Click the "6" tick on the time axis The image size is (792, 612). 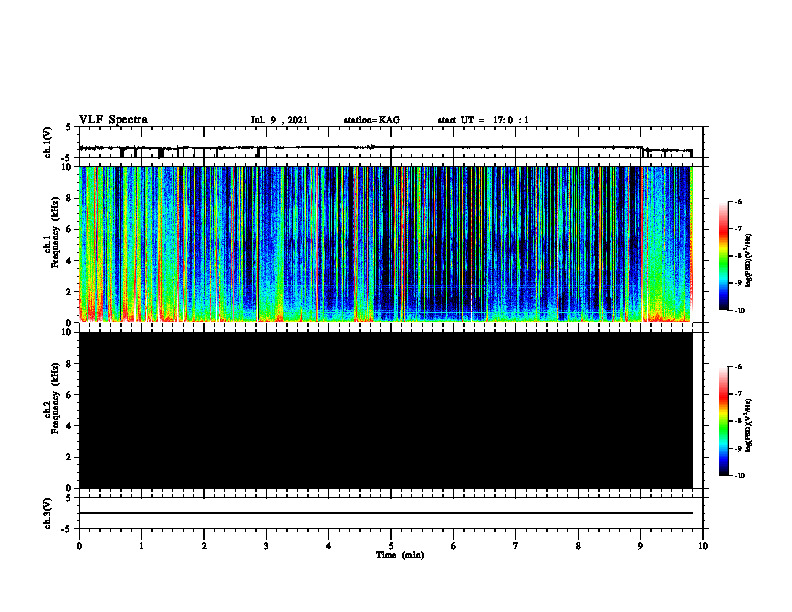454,546
